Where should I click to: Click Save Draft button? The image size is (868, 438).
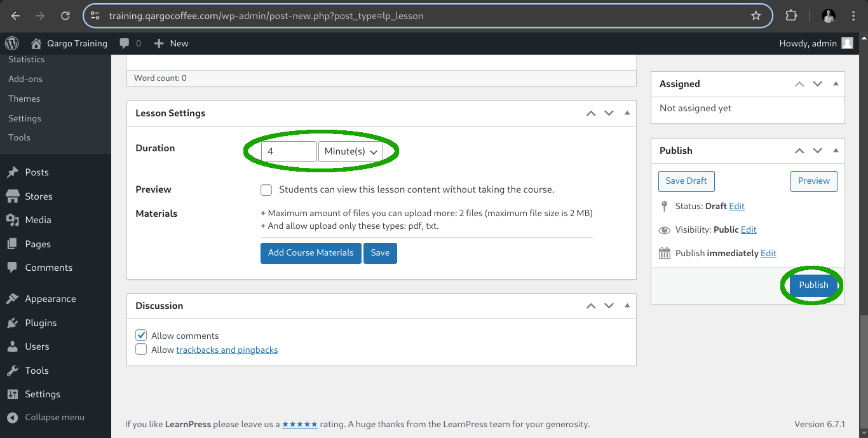tap(686, 181)
